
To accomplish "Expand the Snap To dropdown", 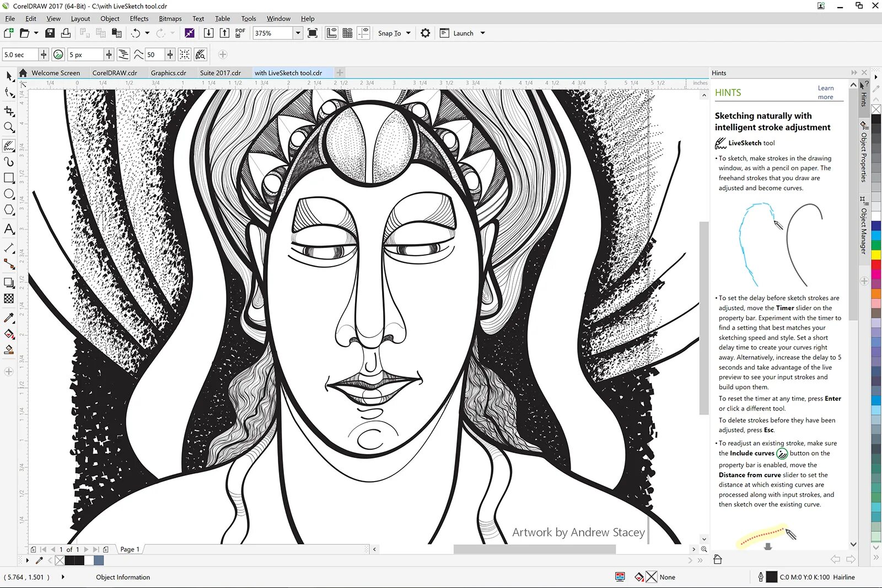I will tap(408, 33).
